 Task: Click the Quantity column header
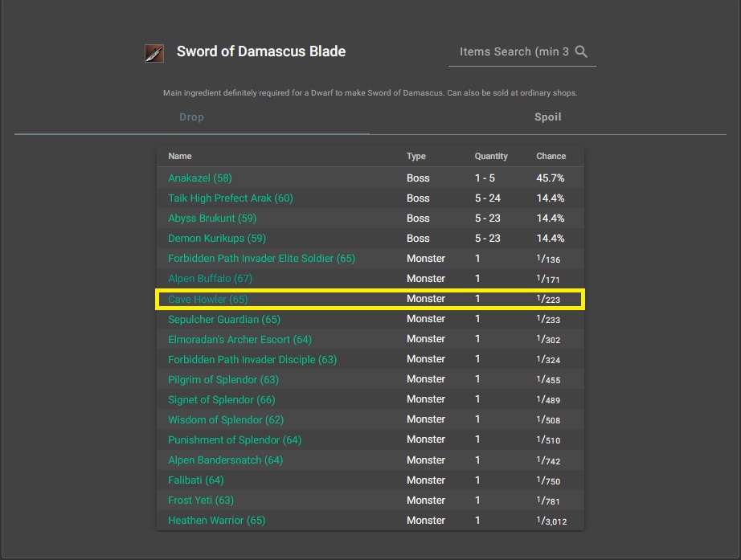(491, 157)
